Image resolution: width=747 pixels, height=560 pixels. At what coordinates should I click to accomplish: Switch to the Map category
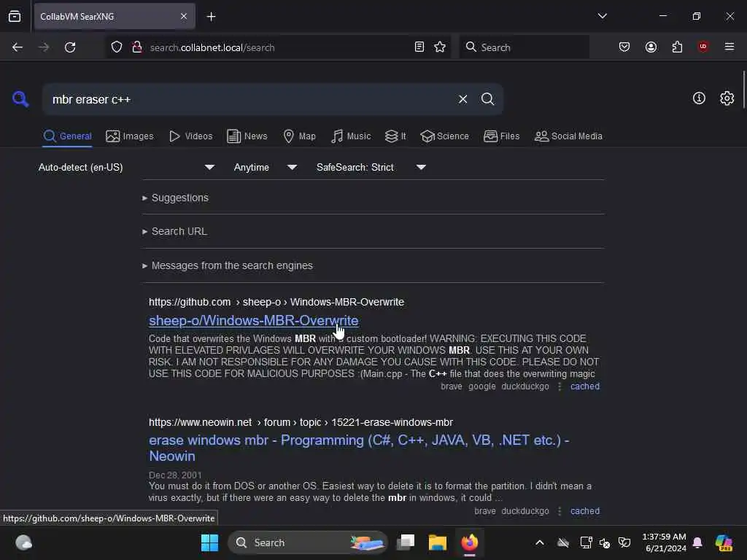coord(299,136)
